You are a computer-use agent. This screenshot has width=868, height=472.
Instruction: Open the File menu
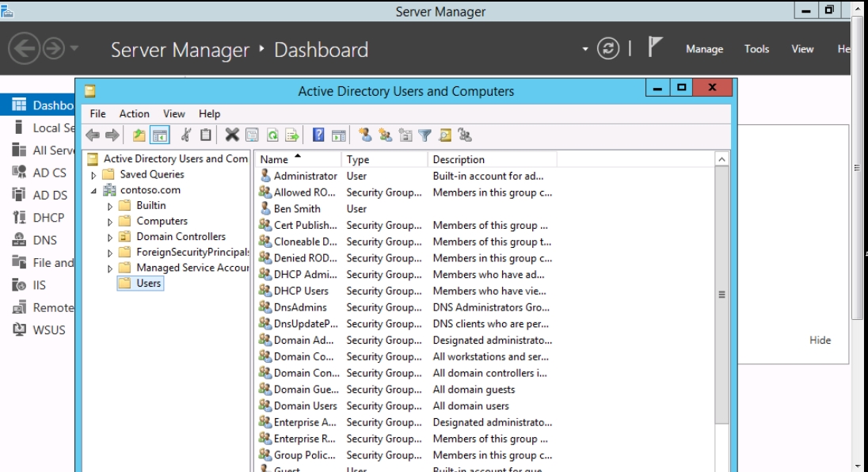(97, 113)
